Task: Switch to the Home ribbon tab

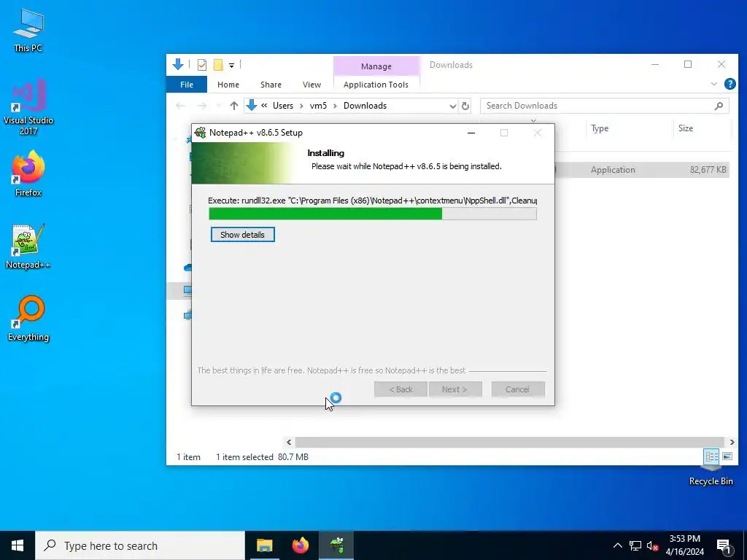Action: point(228,85)
